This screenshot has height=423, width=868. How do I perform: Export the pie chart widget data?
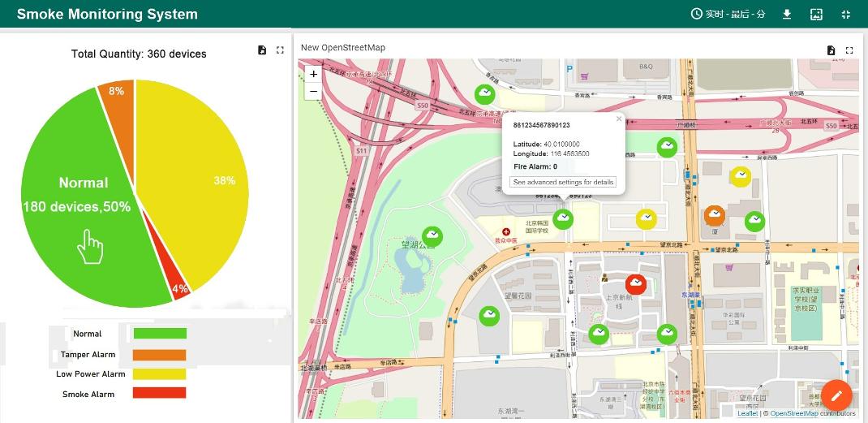pos(262,50)
